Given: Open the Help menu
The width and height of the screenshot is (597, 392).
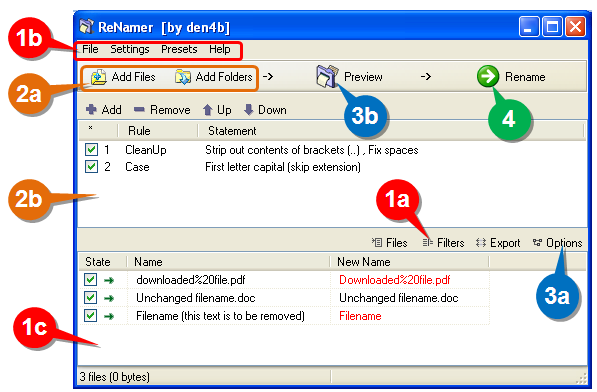Looking at the screenshot, I should coord(219,49).
